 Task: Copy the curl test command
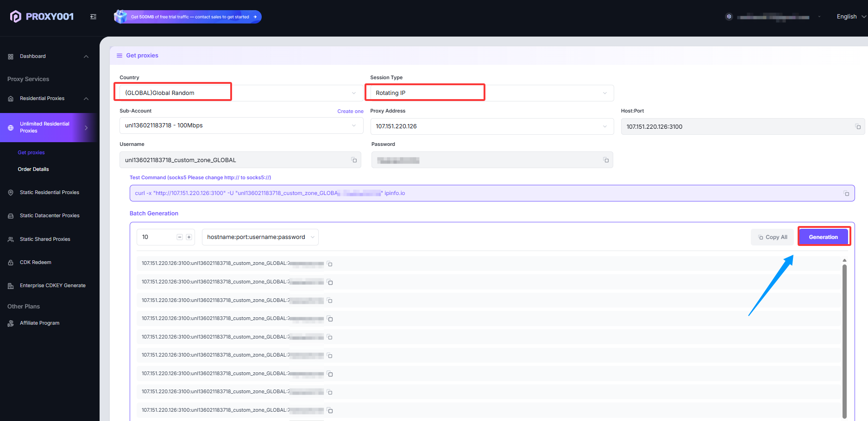tap(846, 193)
